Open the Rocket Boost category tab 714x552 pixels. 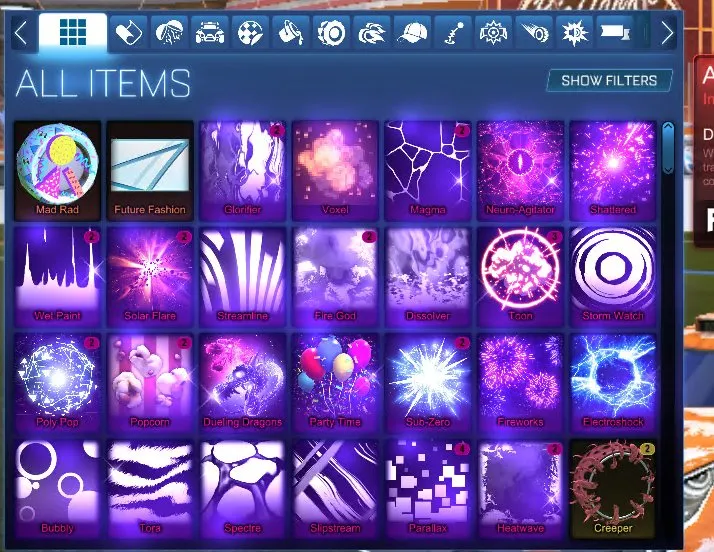click(372, 33)
